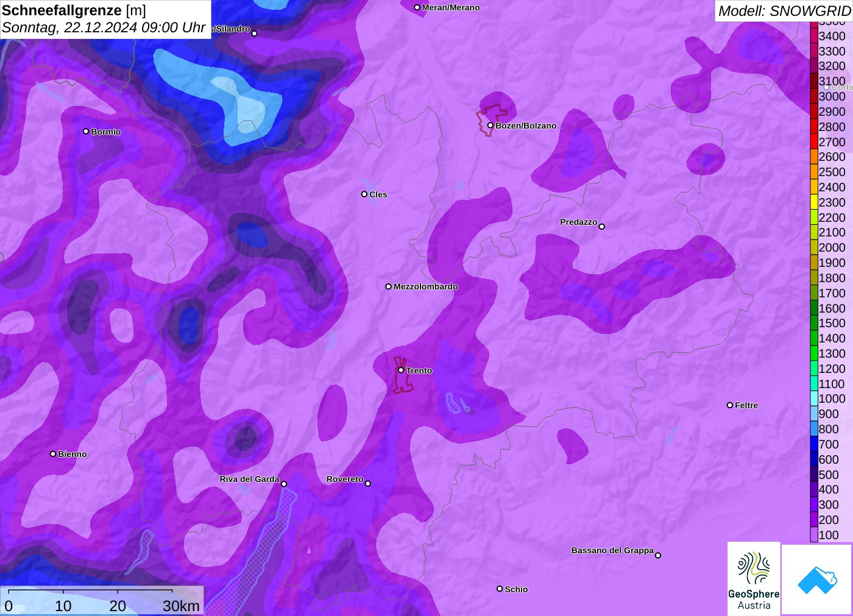Image resolution: width=853 pixels, height=616 pixels.
Task: Click the legend value 400
Action: [x=829, y=489]
